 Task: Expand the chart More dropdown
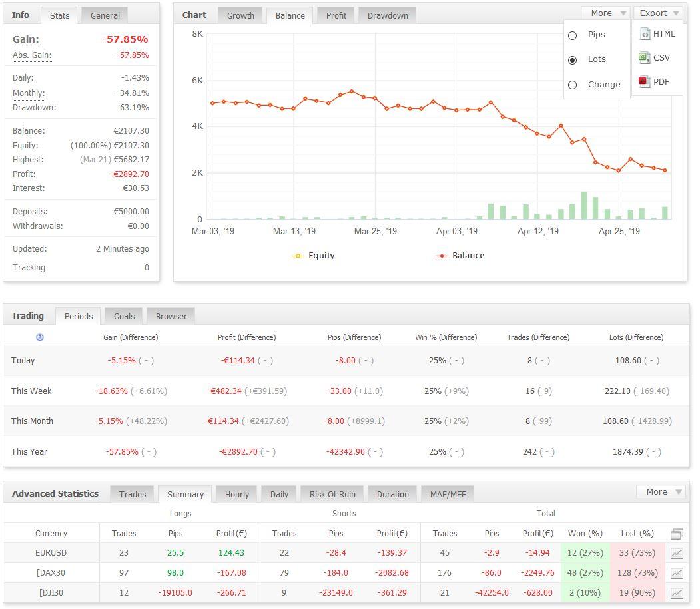coord(605,13)
